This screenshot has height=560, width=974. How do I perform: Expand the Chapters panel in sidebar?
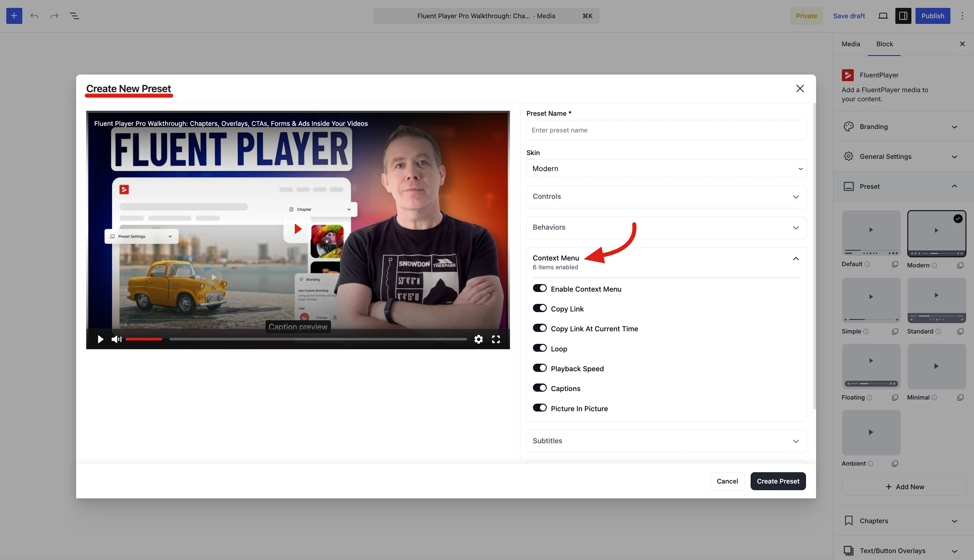[x=903, y=521]
